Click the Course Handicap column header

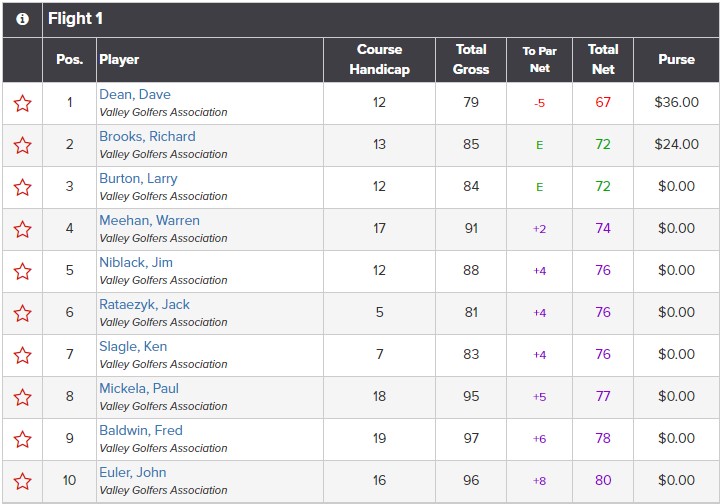[379, 59]
